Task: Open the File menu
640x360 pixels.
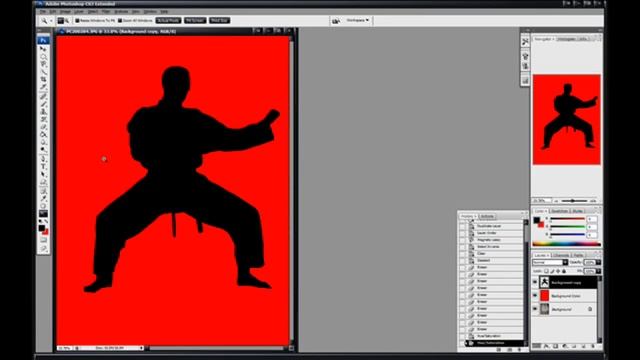Action: 42,12
